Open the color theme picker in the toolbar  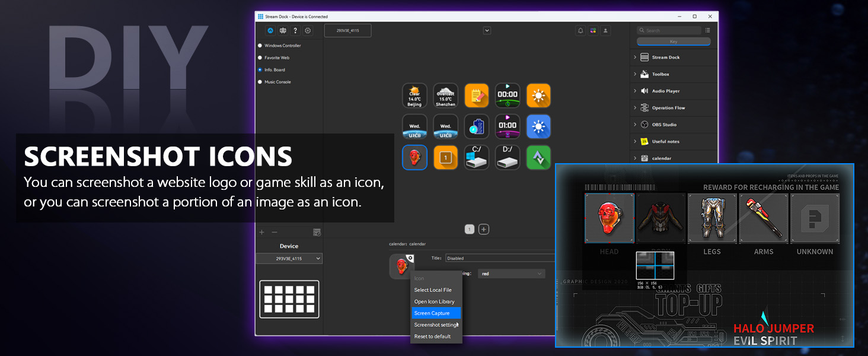[593, 30]
